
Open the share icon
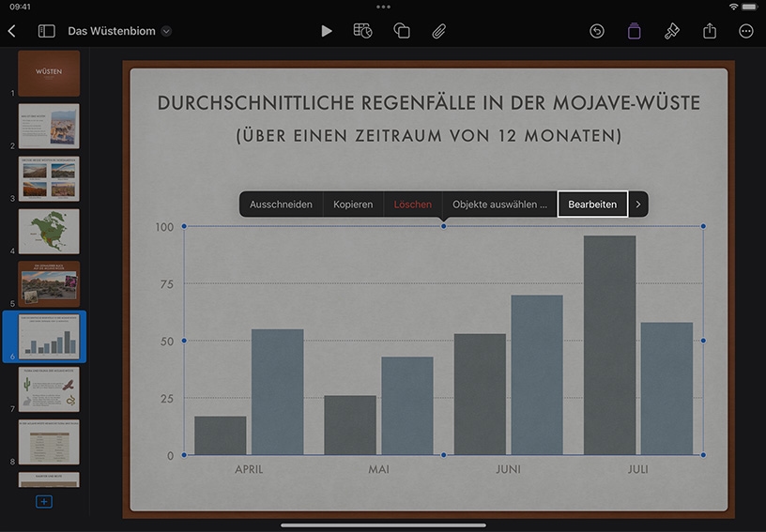(x=710, y=31)
